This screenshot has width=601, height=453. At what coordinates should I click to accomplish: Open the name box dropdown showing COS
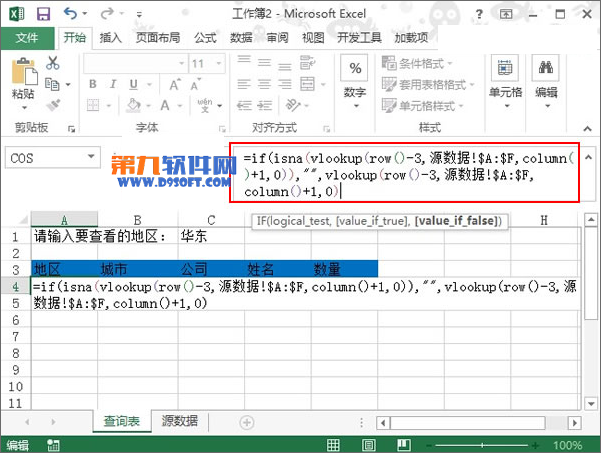pyautogui.click(x=91, y=157)
